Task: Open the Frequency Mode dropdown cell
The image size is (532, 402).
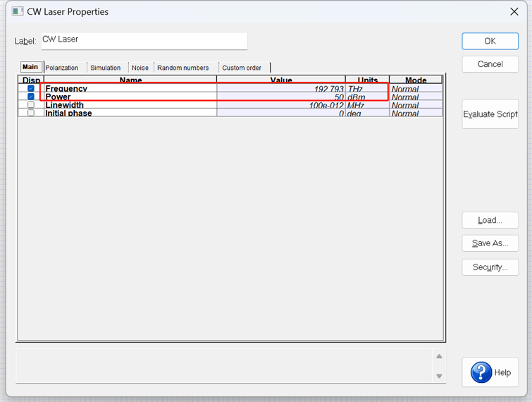Action: click(x=416, y=89)
